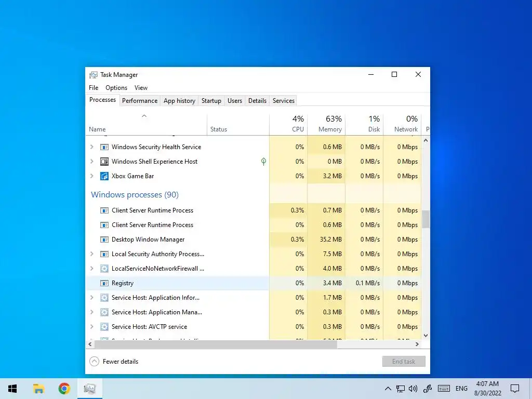532x399 pixels.
Task: Expand Windows Security Health Service row
Action: (x=91, y=147)
